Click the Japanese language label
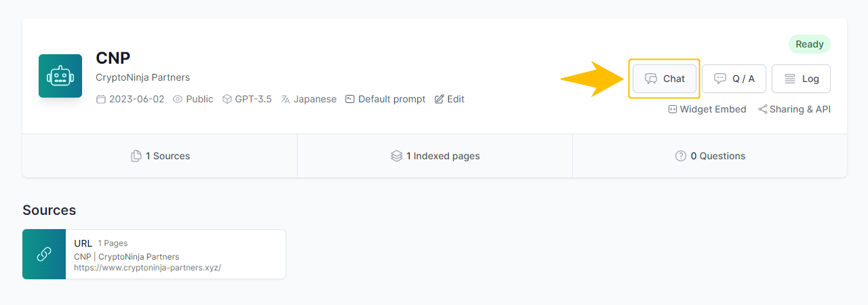The height and width of the screenshot is (305, 868). coord(315,99)
